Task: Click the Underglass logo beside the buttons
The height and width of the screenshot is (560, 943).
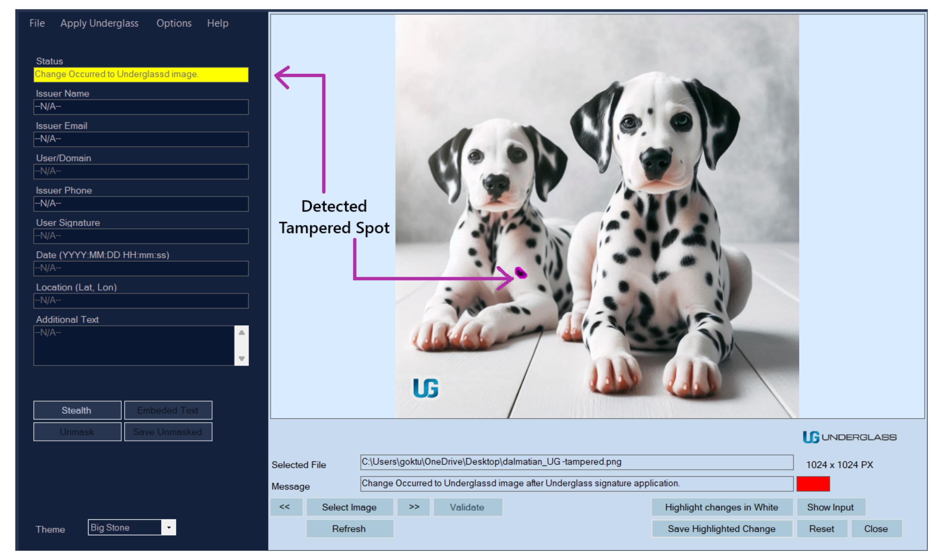Action: 849,437
